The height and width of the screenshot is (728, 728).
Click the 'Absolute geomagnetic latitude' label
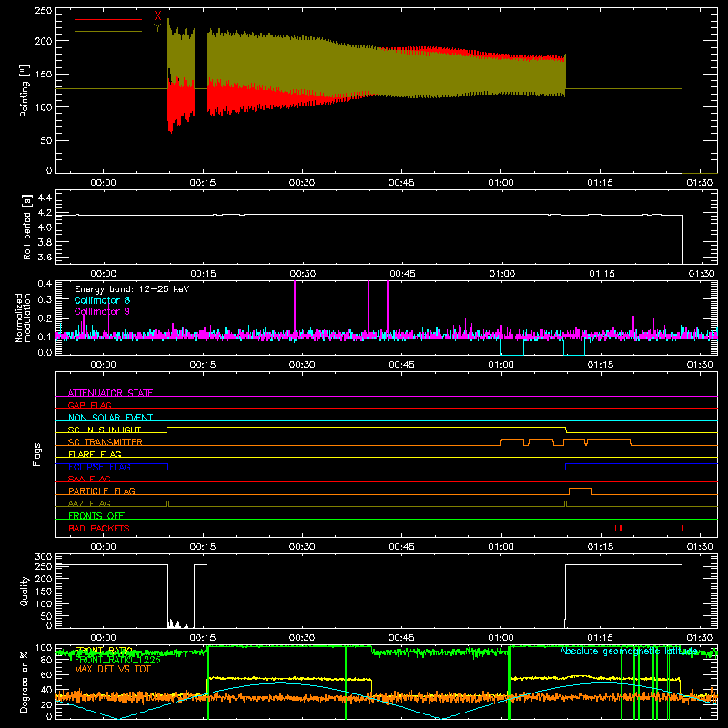(628, 652)
